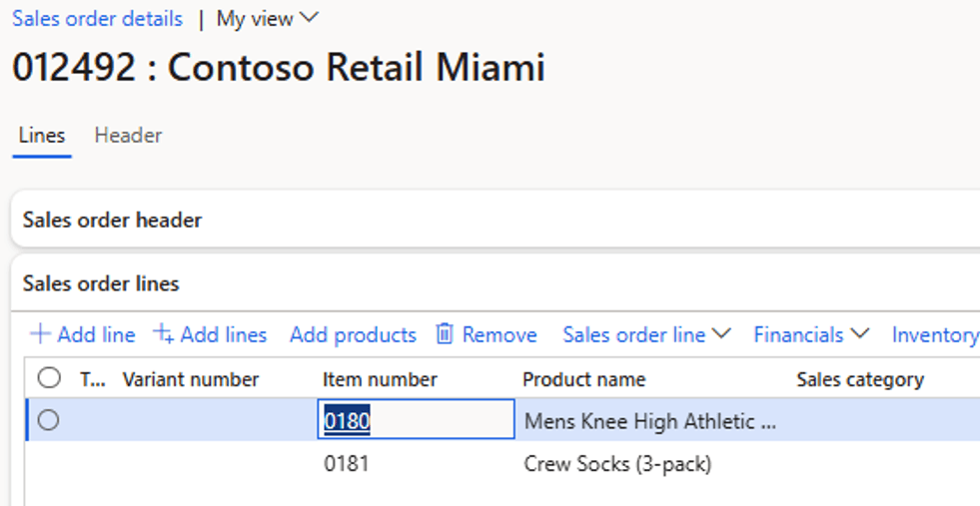Viewport: 980px width, 506px height.
Task: Click the Item number field containing 0180
Action: [417, 419]
